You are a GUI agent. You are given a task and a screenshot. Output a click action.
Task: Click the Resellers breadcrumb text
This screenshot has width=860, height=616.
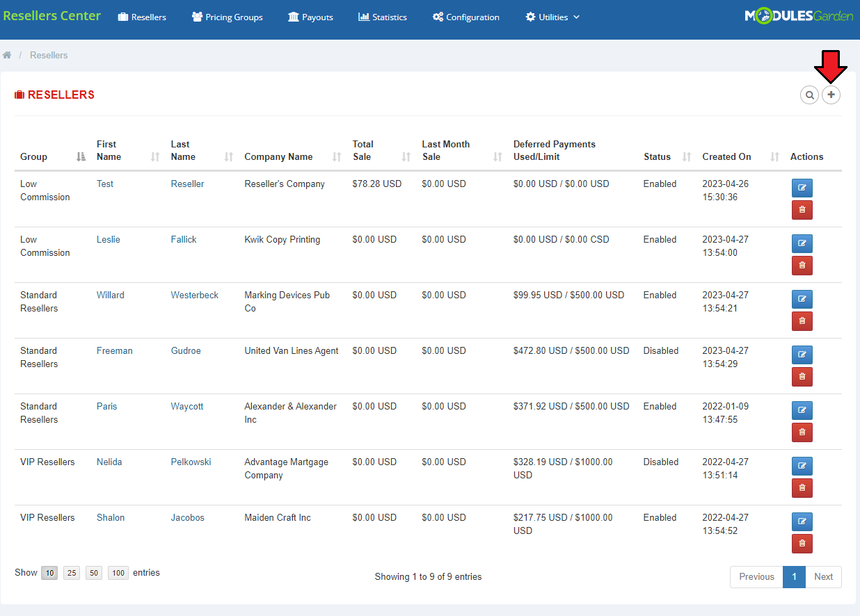coord(49,55)
